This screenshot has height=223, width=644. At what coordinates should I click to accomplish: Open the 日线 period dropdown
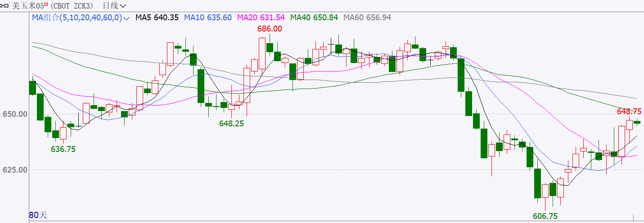[x=114, y=6]
